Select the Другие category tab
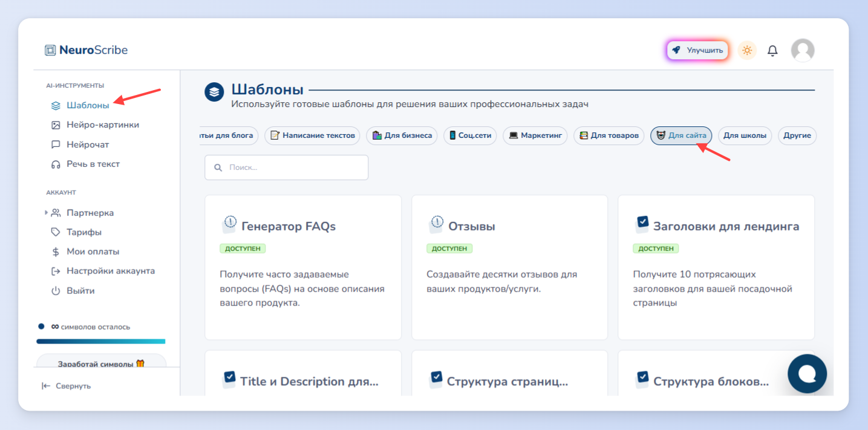The image size is (868, 430). (x=797, y=135)
